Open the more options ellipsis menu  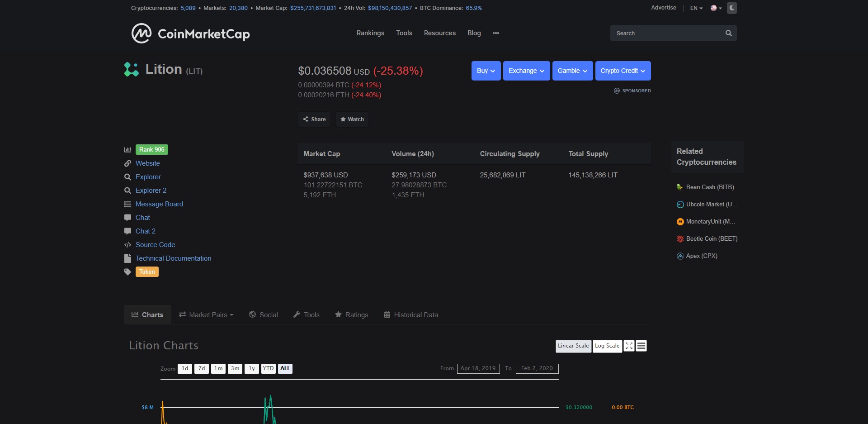[496, 33]
